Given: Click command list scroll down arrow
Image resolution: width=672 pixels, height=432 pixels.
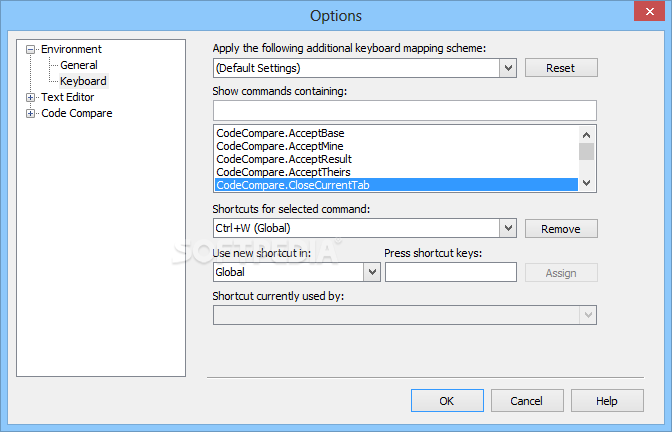Looking at the screenshot, I should (586, 183).
